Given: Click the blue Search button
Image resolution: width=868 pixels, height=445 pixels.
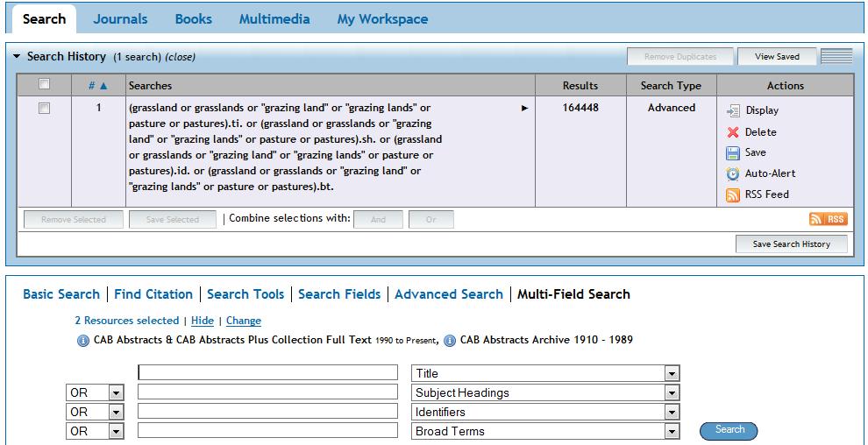Looking at the screenshot, I should click(x=729, y=430).
